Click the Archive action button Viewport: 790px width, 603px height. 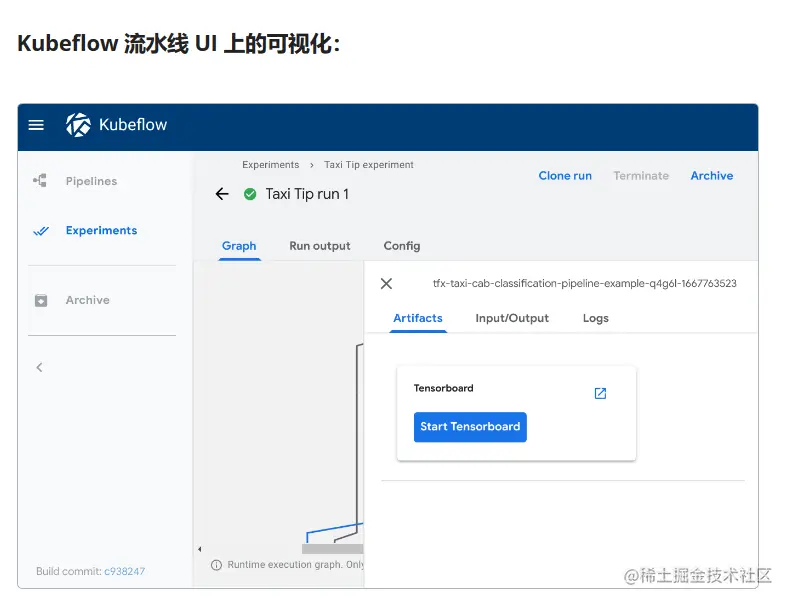click(x=711, y=176)
